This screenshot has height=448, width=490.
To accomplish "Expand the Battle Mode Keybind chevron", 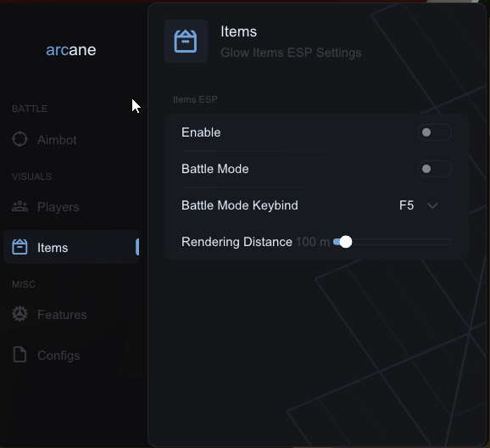I will point(432,205).
